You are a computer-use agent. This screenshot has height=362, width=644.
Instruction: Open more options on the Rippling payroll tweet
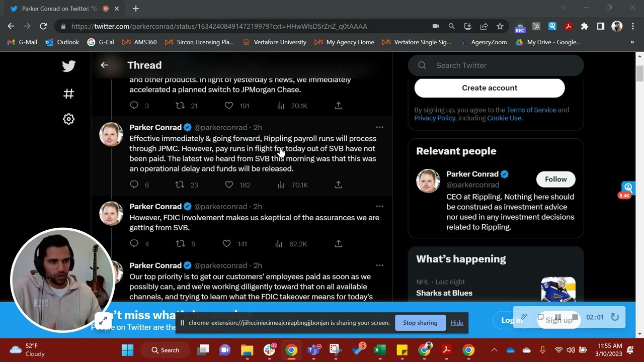(x=379, y=127)
